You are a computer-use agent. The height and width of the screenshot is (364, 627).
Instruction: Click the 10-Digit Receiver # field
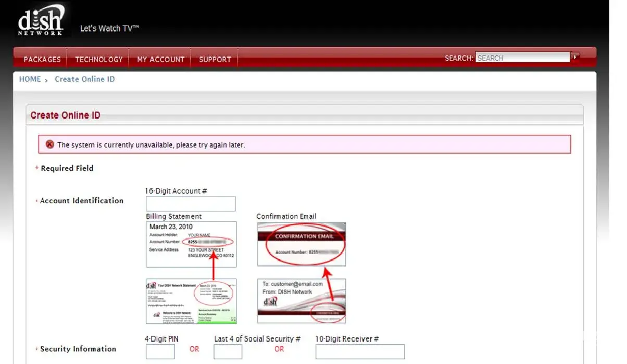pos(360,352)
